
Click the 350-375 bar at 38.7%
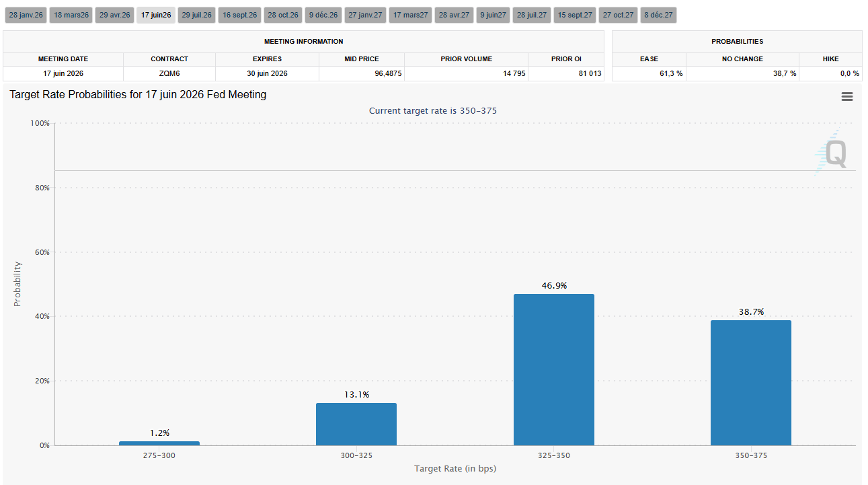coord(750,382)
